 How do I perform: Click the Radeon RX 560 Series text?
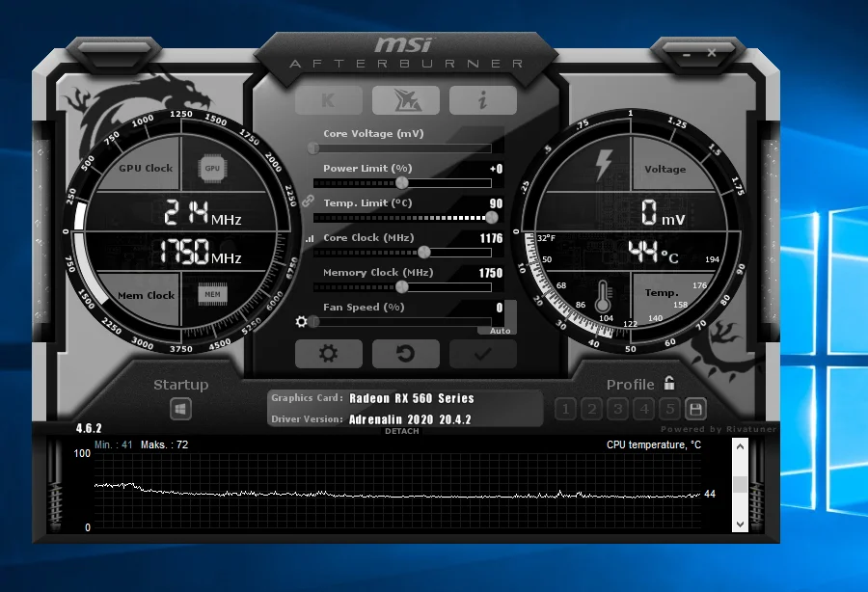pos(412,398)
